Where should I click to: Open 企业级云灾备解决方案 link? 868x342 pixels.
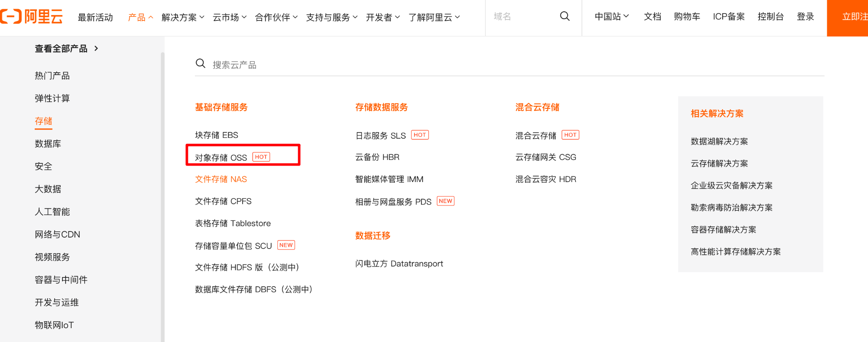pyautogui.click(x=732, y=186)
